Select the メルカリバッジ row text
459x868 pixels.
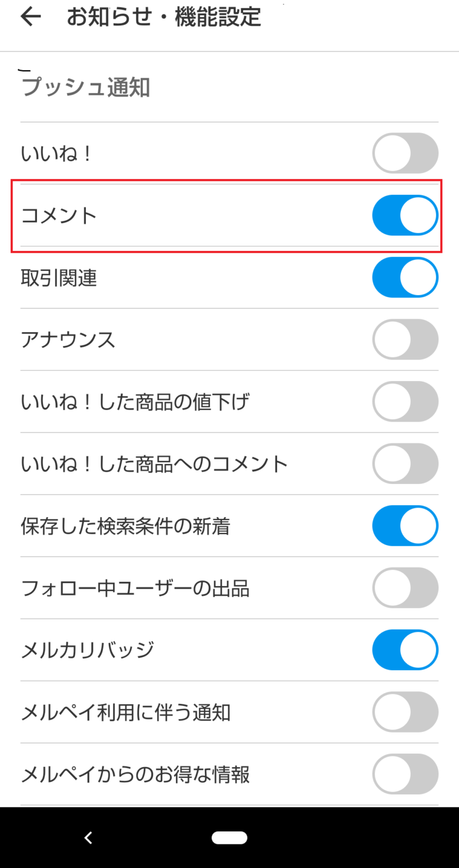tap(88, 651)
